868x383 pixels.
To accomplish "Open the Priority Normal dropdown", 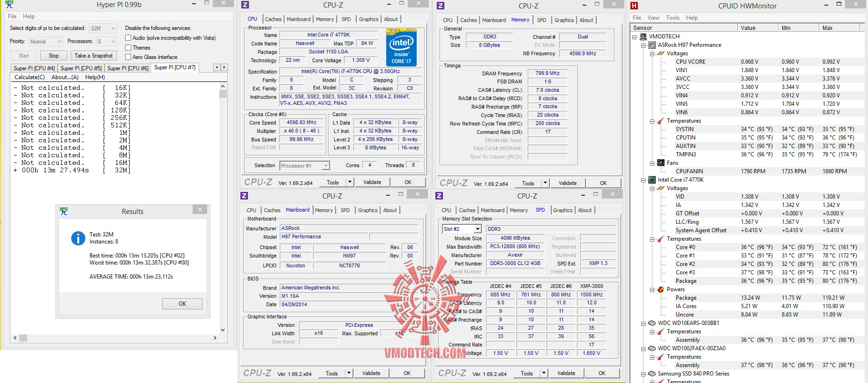I will click(45, 41).
